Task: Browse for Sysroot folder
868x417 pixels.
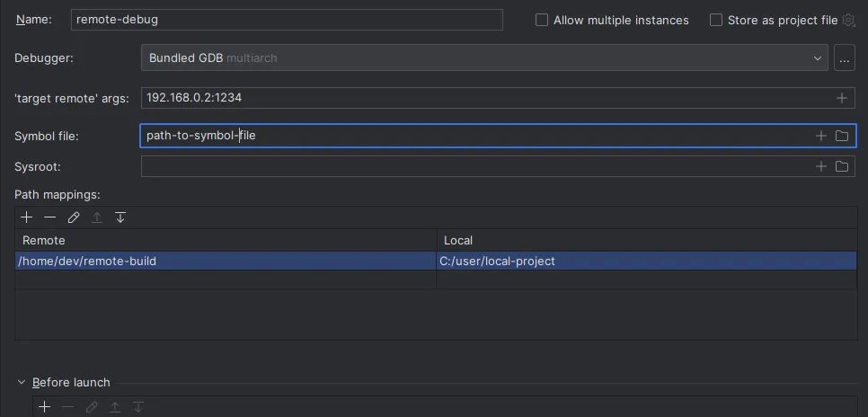Action: coord(842,166)
